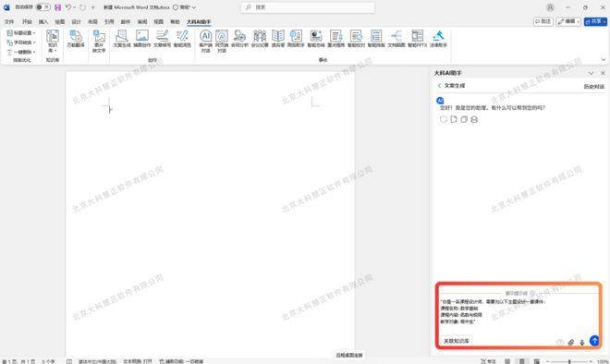Expand the 标题设置 heading settings dropdown

(x=21, y=33)
